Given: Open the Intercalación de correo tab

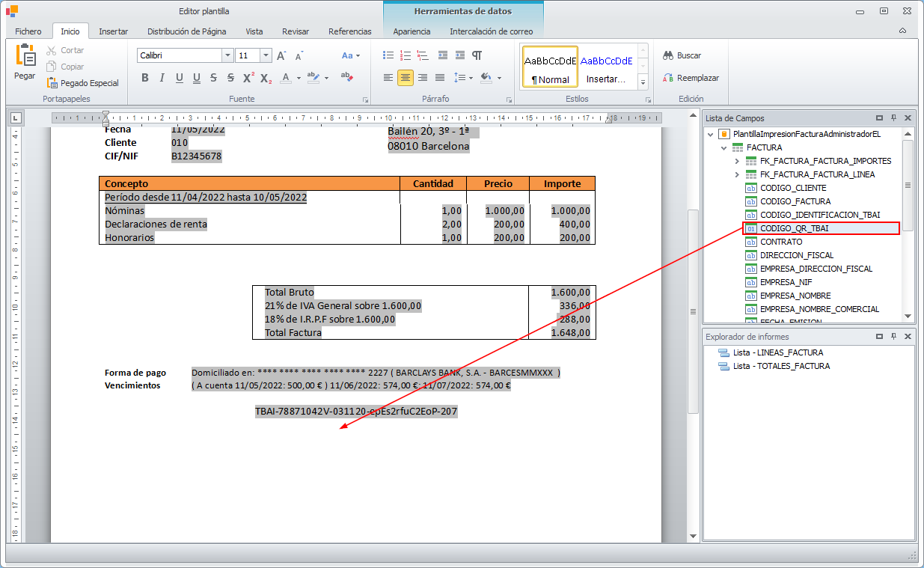Looking at the screenshot, I should pos(491,31).
